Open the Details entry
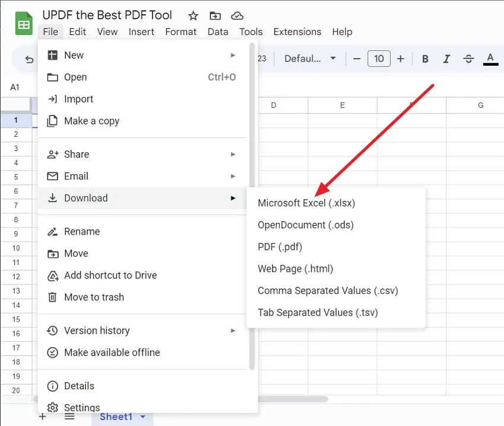504x426 pixels. 142,386
